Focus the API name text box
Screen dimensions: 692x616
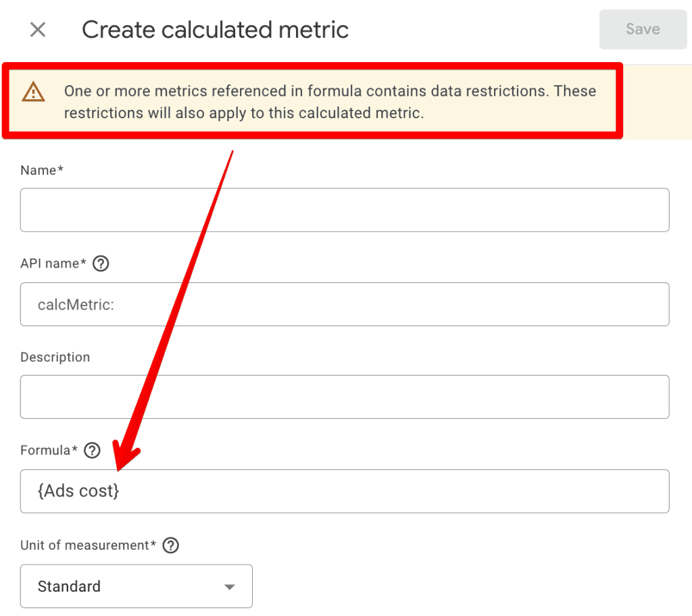[345, 304]
